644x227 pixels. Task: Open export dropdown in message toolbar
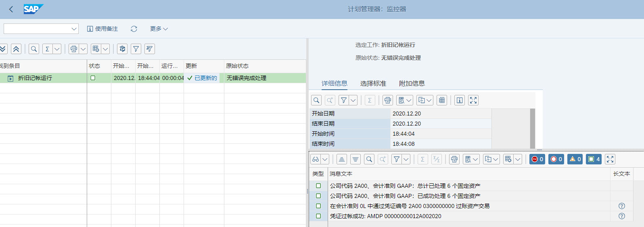(491, 159)
